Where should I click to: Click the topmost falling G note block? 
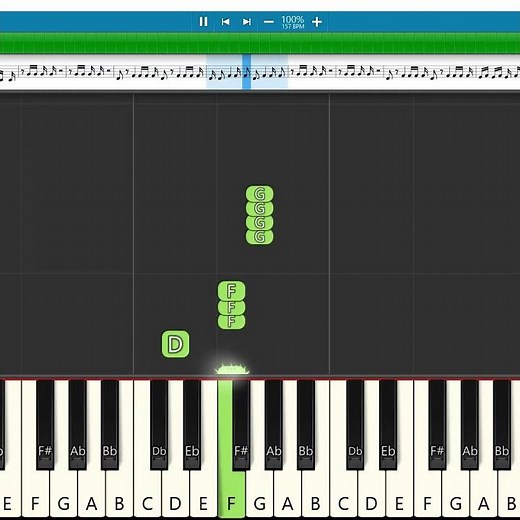click(260, 194)
